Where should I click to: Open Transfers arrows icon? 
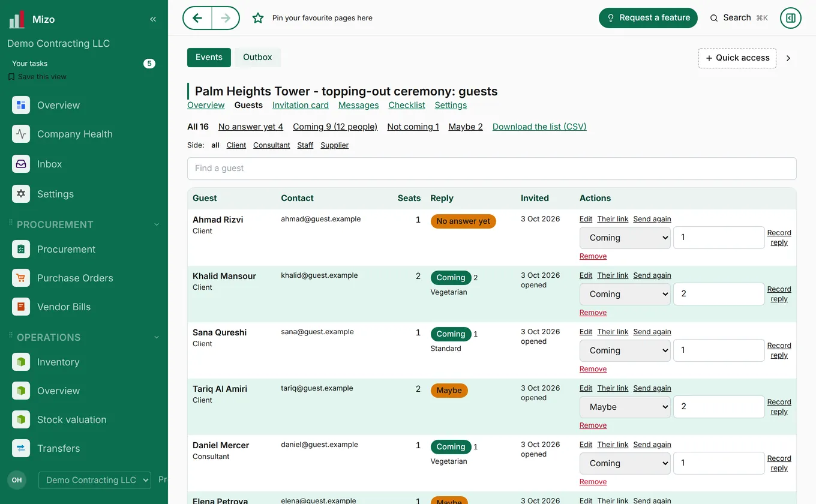pyautogui.click(x=21, y=448)
